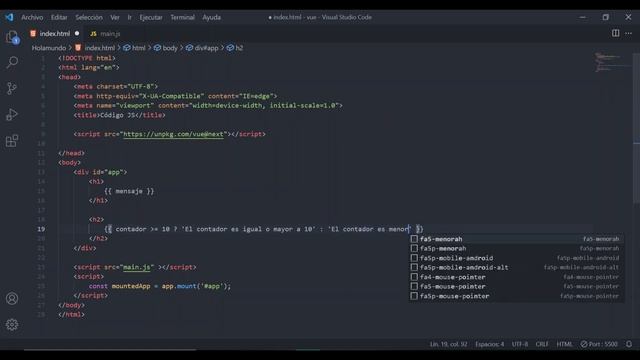Choose fa5-menorah suggestion
This screenshot has height=360, width=640.
click(516, 239)
